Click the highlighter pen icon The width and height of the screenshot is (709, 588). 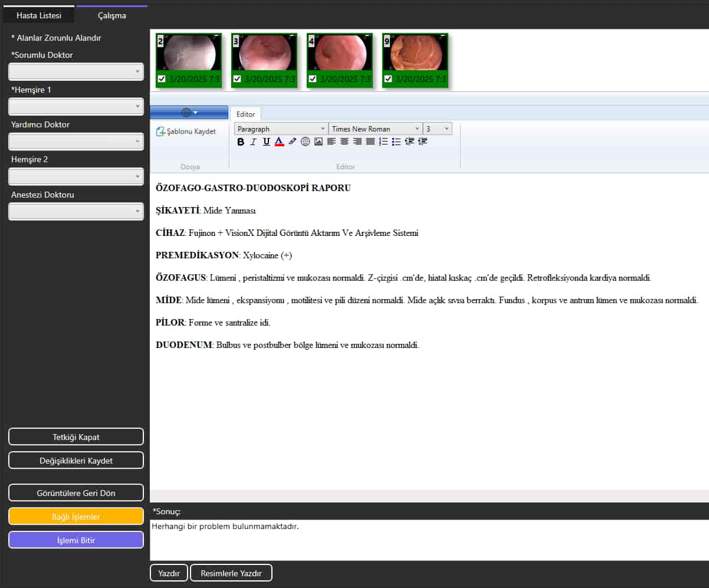pos(293,142)
